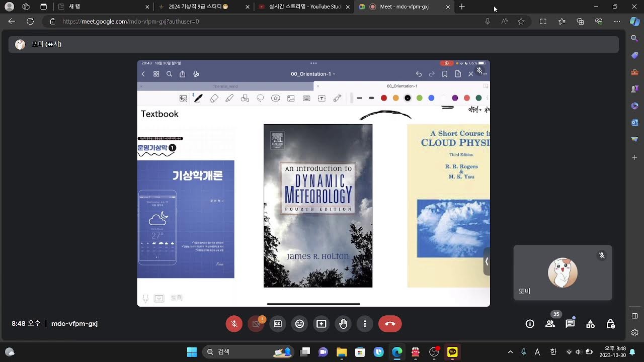The height and width of the screenshot is (362, 644).
Task: Show hidden system tray icons chevron
Action: [x=510, y=352]
